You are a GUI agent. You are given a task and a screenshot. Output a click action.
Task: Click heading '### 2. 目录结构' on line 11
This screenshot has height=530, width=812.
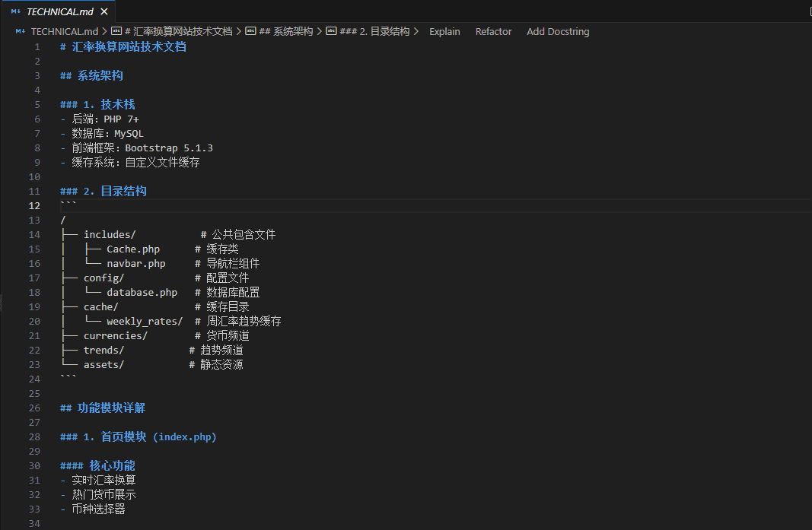(103, 192)
